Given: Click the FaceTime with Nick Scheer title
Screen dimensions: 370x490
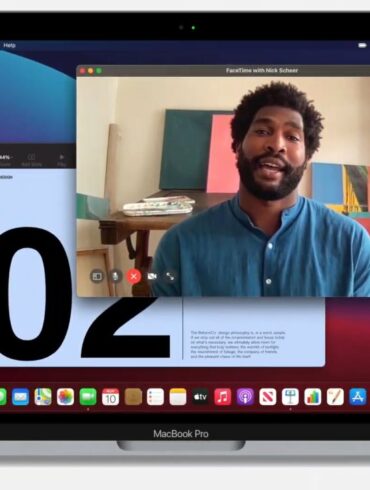Looking at the screenshot, I should pyautogui.click(x=262, y=71).
